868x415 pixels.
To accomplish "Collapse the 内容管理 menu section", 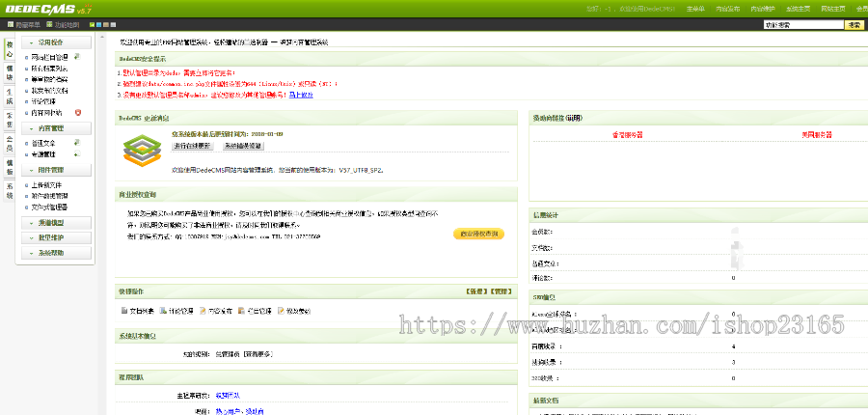I will [x=57, y=128].
